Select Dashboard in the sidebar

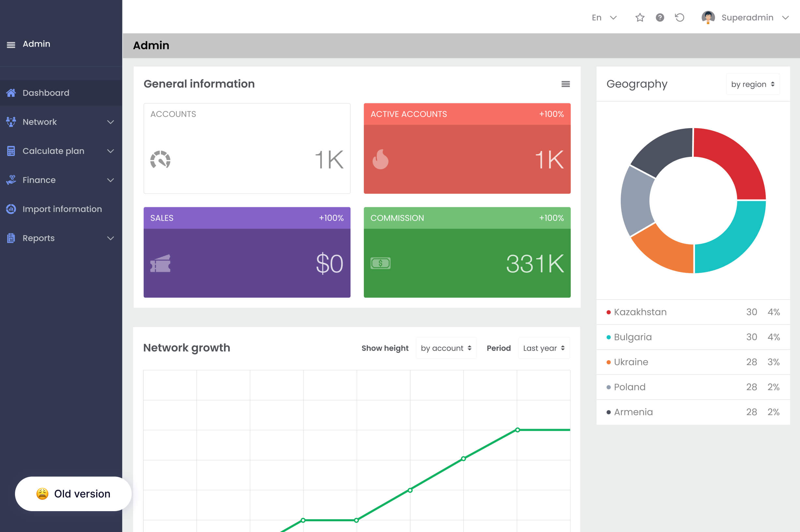pos(45,92)
